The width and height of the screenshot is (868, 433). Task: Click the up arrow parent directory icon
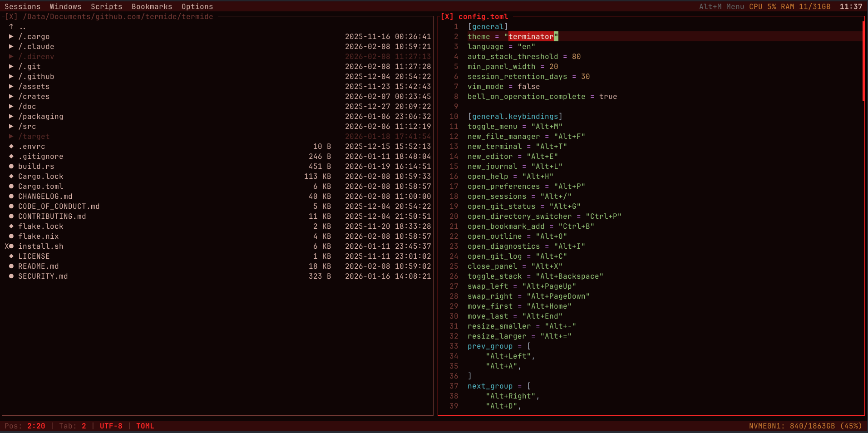(x=11, y=27)
